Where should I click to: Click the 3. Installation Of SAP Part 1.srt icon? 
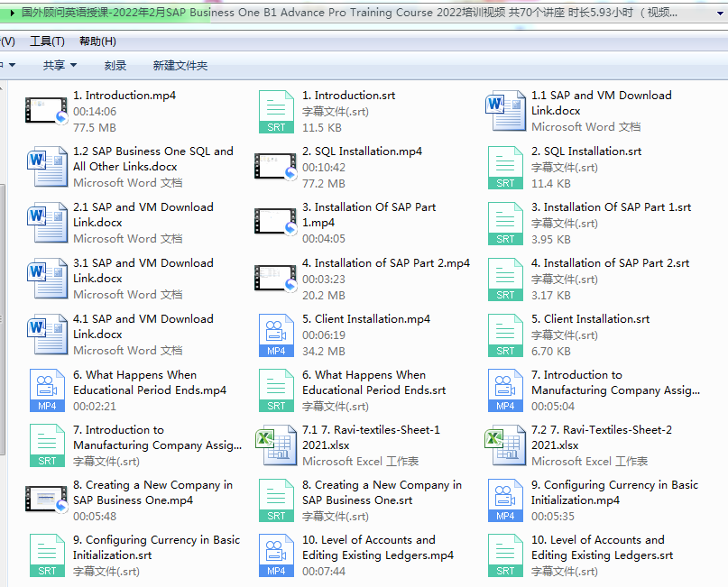[x=505, y=224]
